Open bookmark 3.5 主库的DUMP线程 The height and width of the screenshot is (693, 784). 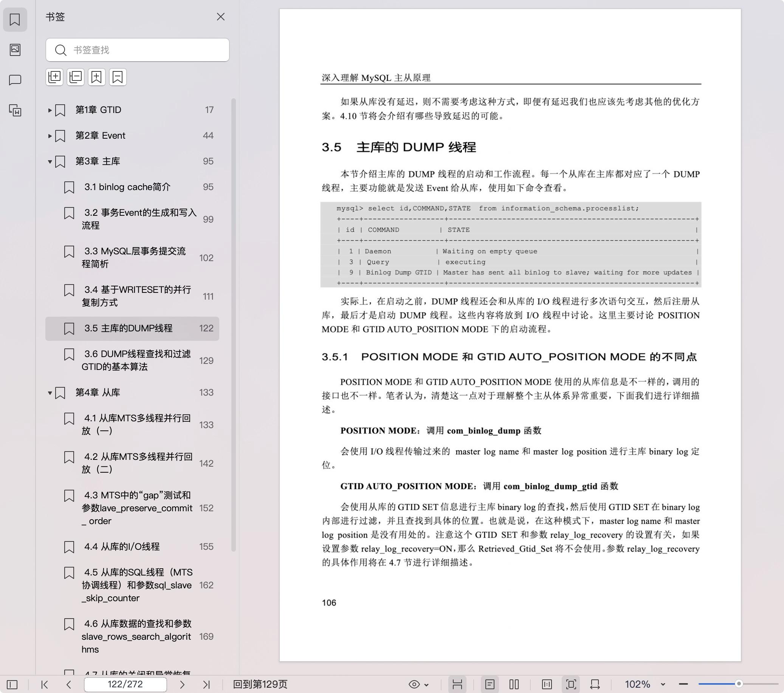click(132, 328)
